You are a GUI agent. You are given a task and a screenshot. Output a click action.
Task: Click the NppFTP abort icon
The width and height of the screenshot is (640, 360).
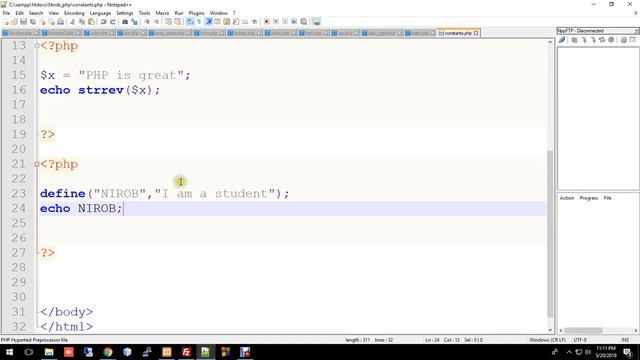coord(611,40)
